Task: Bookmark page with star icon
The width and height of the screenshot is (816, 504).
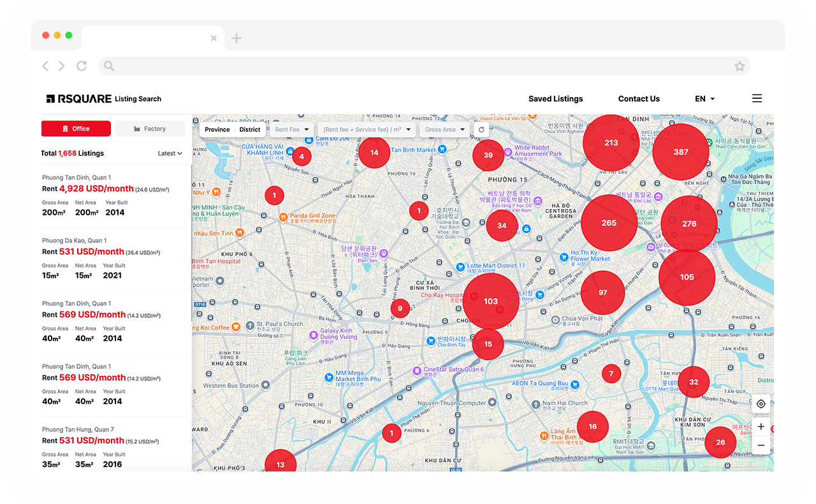Action: [739, 66]
